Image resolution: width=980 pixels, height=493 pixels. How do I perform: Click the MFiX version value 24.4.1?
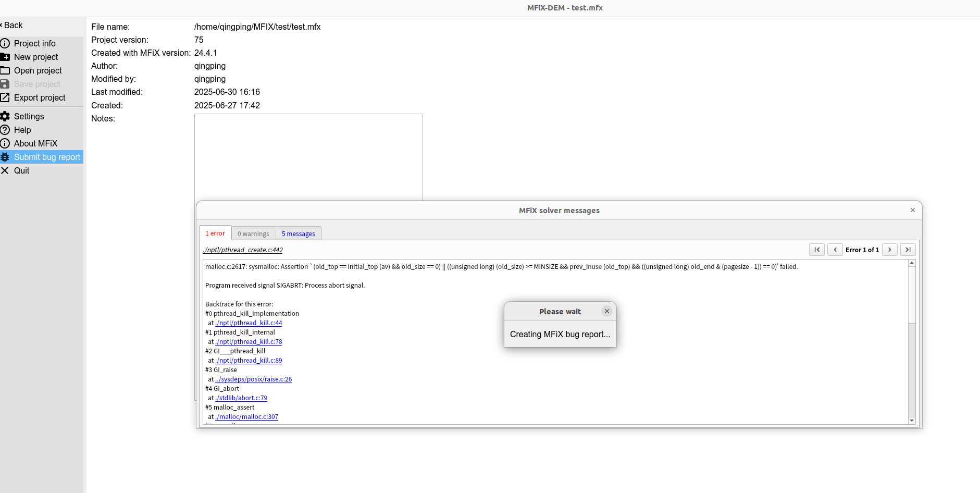[206, 53]
